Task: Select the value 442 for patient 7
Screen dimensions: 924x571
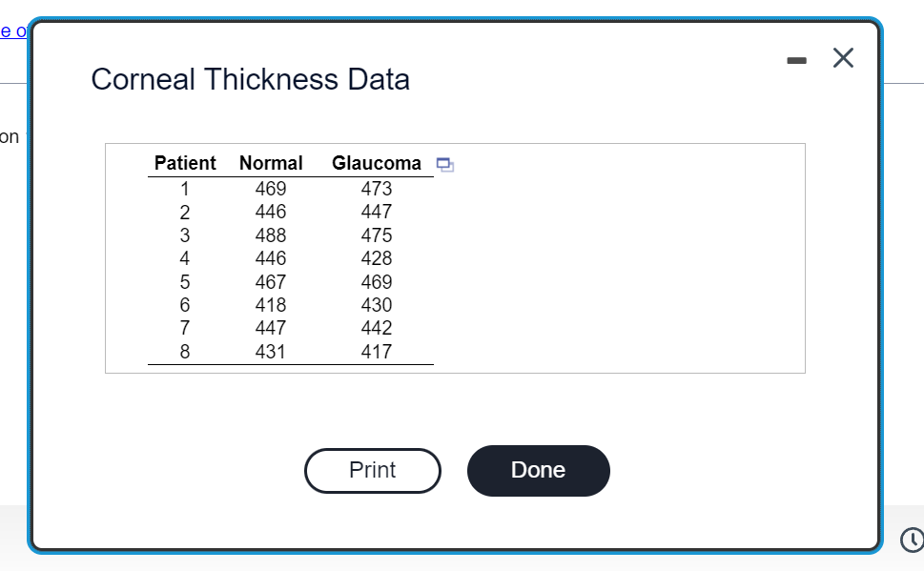Action: (376, 328)
